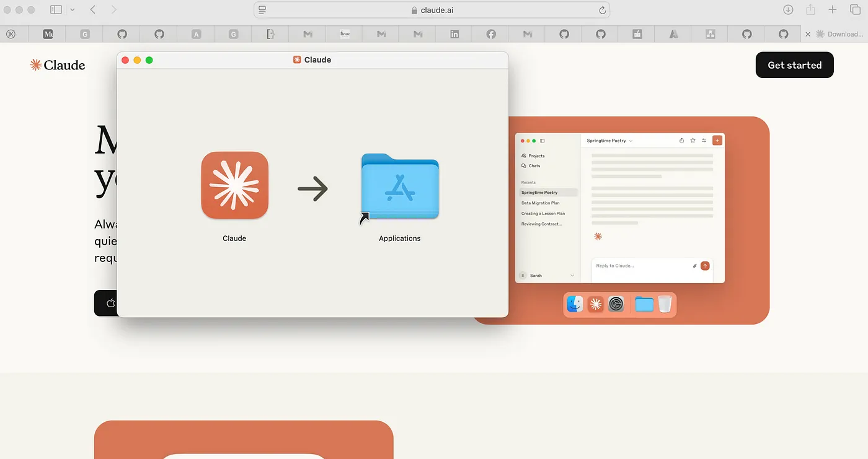Open the tab group dropdown beside sidebar button

[x=73, y=10]
